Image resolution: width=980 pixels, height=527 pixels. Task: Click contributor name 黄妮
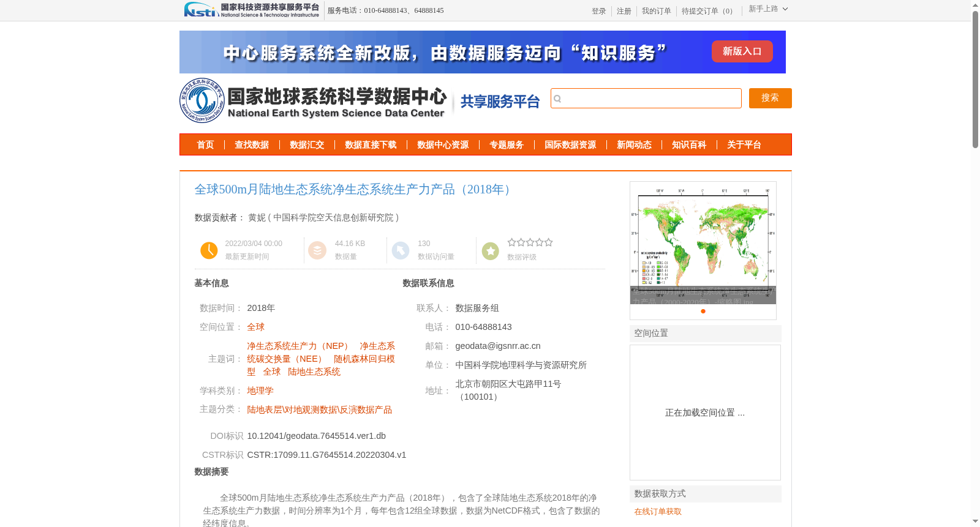tap(257, 217)
